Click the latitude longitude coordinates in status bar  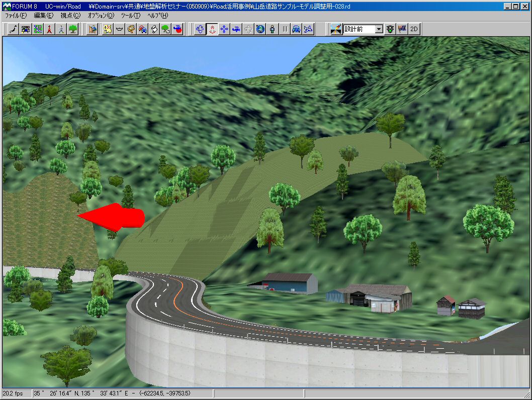click(112, 393)
